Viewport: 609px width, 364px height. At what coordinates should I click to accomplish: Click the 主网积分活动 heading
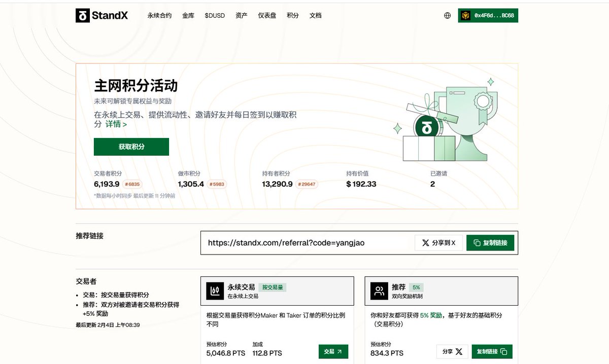[x=136, y=85]
